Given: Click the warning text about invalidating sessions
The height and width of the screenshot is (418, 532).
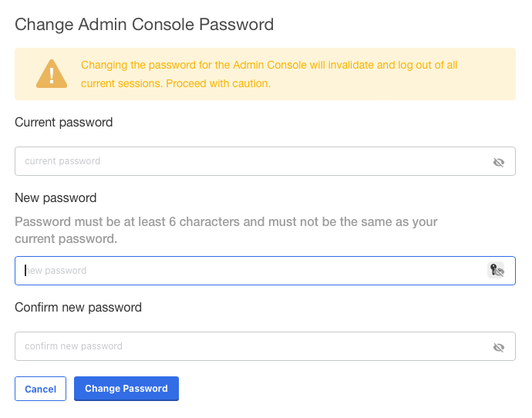Looking at the screenshot, I should pos(269,66).
